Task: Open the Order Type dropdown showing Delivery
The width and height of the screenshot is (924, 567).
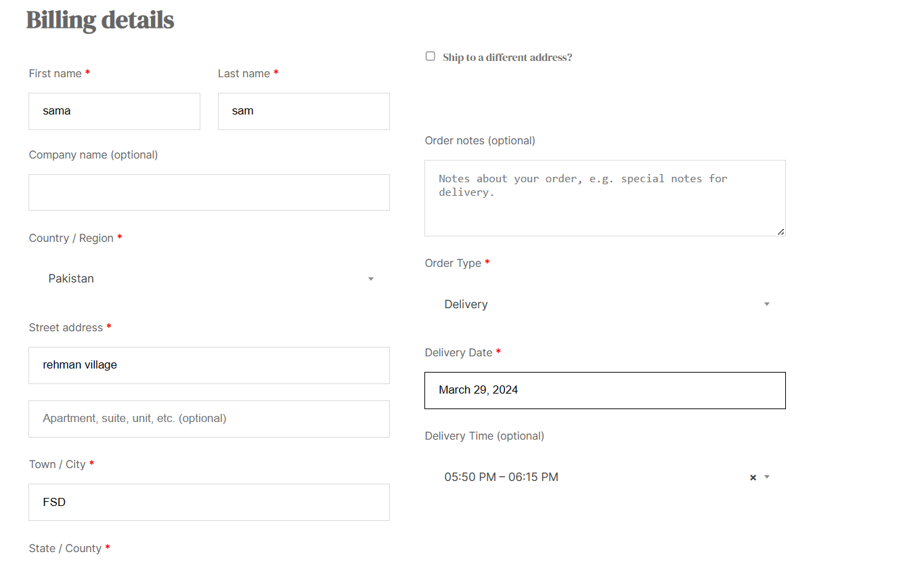Action: click(x=605, y=304)
